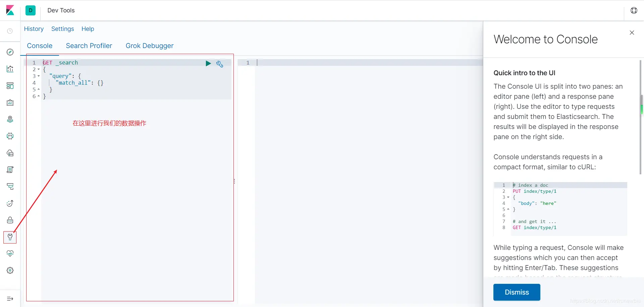Open the Grok Debugger tab
644x307 pixels.
tap(150, 46)
